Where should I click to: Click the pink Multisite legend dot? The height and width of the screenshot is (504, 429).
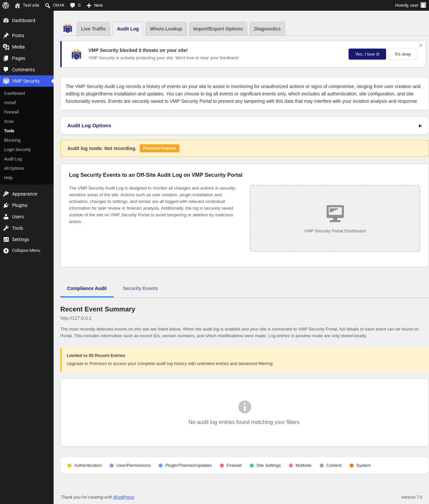point(291,465)
